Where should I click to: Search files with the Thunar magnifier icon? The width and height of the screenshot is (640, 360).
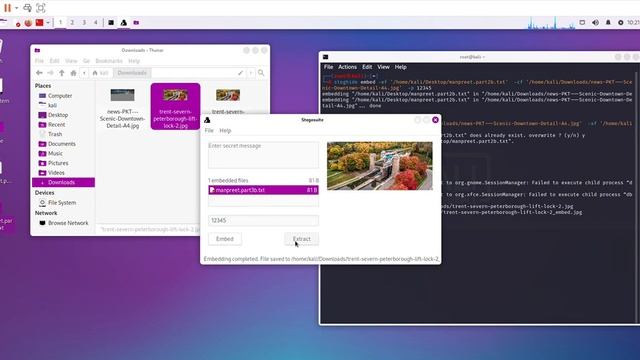coord(261,73)
